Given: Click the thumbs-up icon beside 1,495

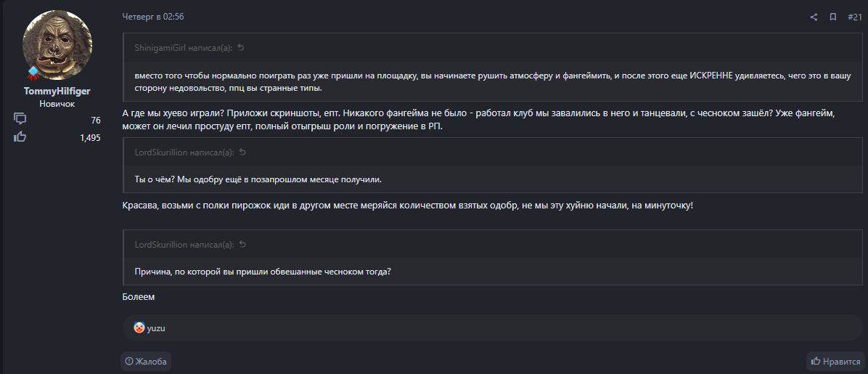Looking at the screenshot, I should point(20,137).
